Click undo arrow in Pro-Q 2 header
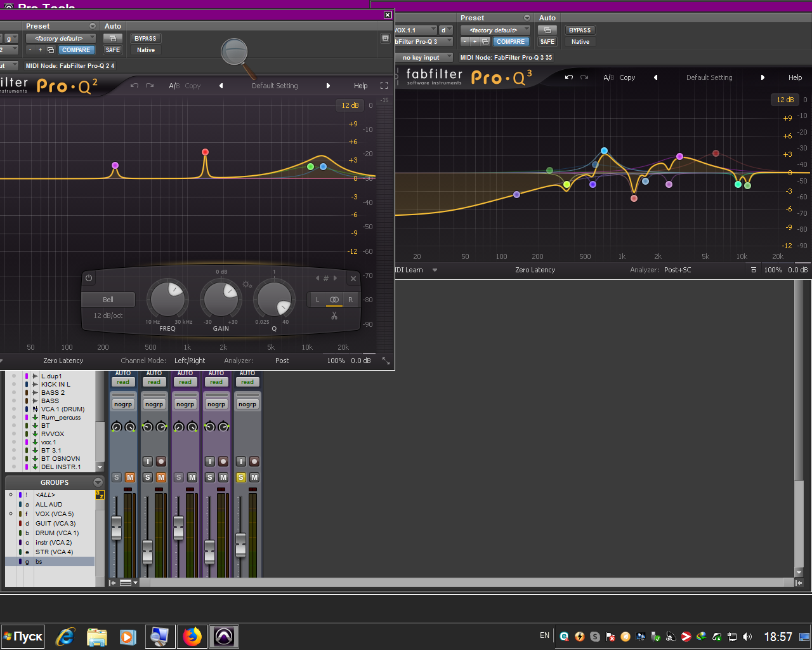The image size is (812, 650). 134,86
